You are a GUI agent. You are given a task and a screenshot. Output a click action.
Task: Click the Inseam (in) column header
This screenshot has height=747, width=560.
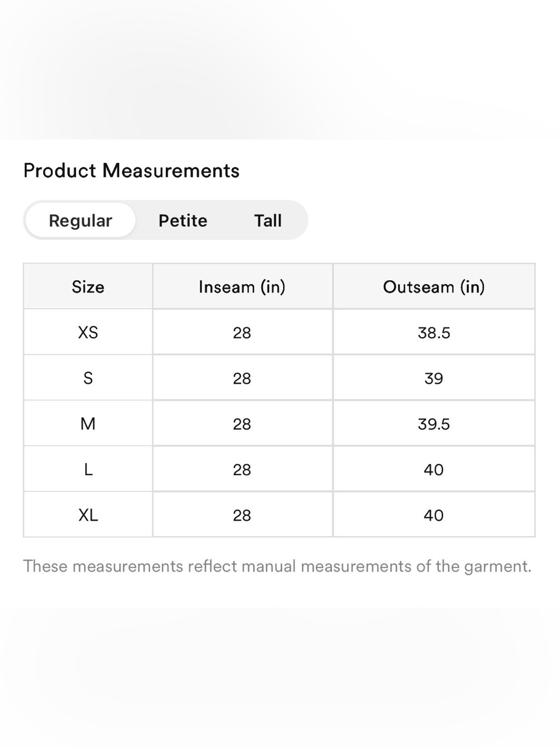tap(242, 286)
